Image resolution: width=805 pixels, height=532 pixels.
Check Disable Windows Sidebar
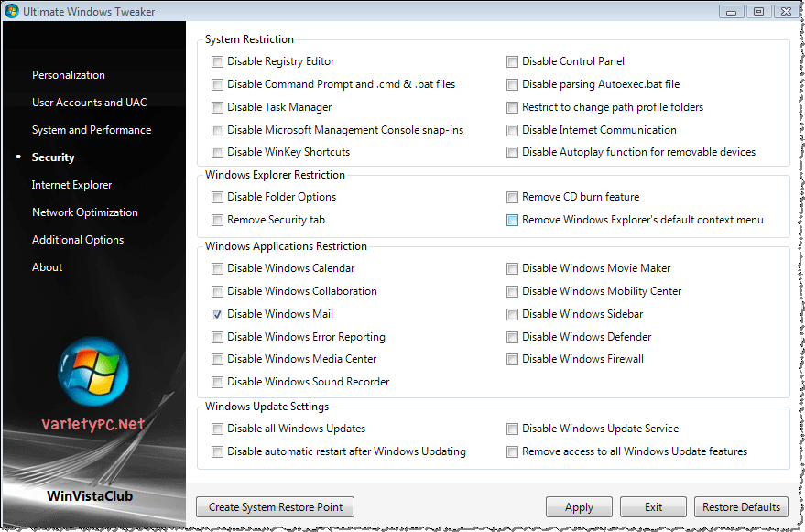(512, 314)
